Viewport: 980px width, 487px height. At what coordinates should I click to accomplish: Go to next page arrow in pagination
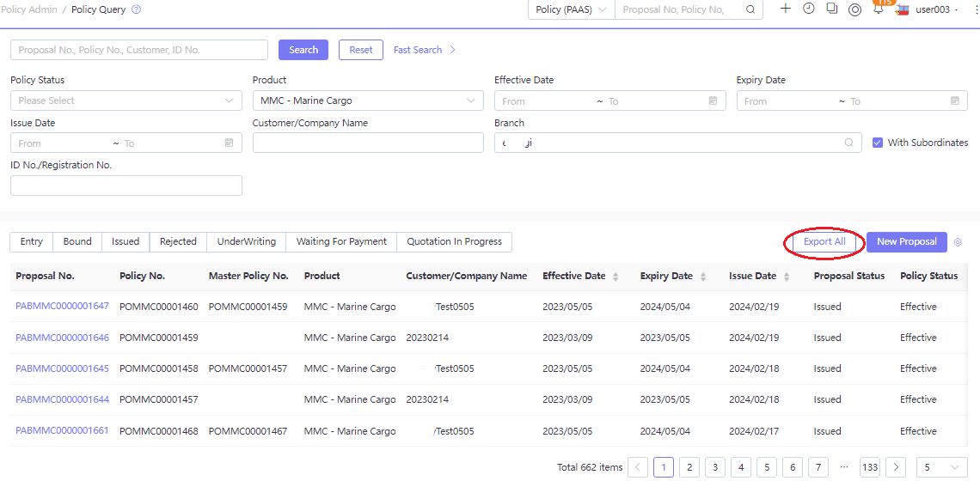coord(896,467)
